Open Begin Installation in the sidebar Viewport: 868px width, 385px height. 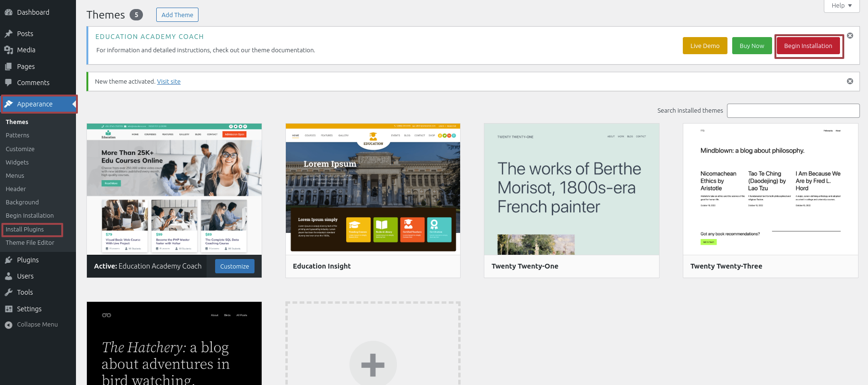(30, 216)
